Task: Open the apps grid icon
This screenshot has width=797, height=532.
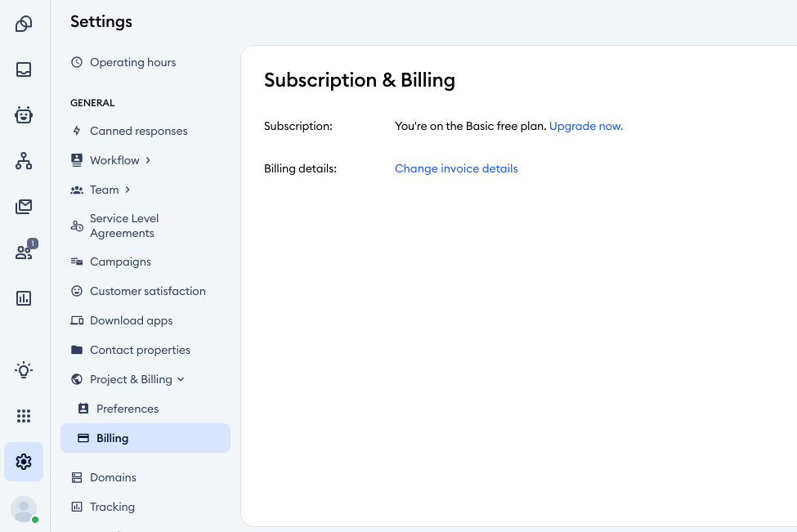Action: 24,415
